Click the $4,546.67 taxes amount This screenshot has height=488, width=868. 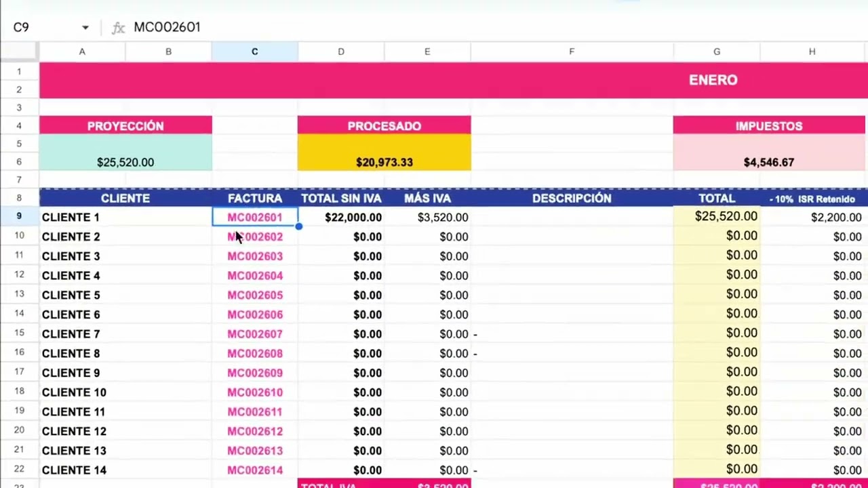[x=769, y=162]
